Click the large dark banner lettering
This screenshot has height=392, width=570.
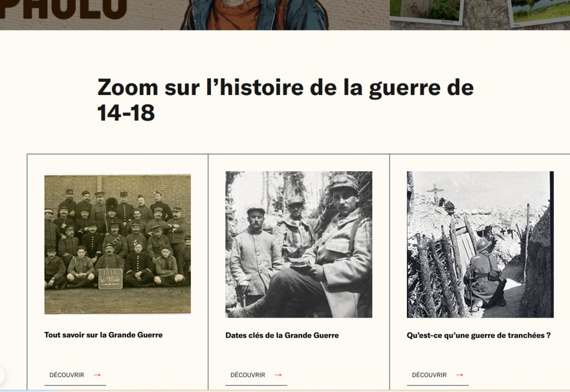point(62,9)
